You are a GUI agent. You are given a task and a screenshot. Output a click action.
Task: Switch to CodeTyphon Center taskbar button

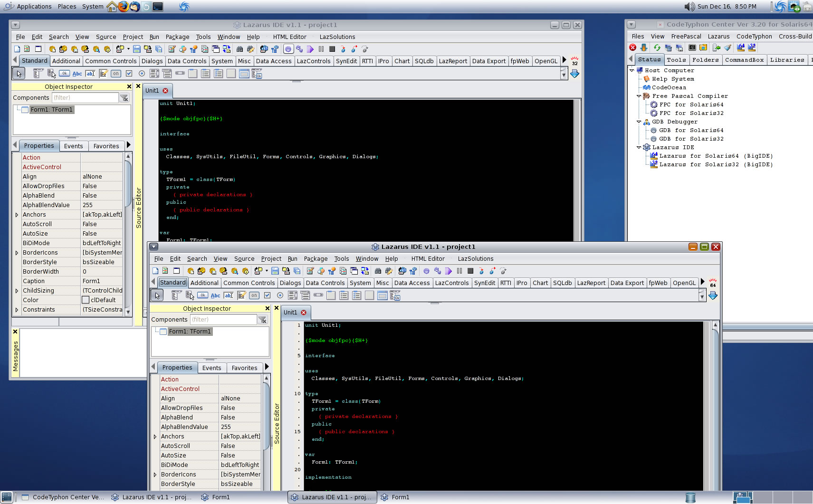coord(62,497)
